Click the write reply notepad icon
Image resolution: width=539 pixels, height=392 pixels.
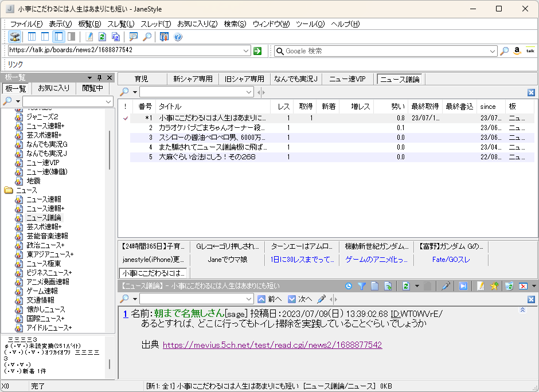pyautogui.click(x=481, y=286)
